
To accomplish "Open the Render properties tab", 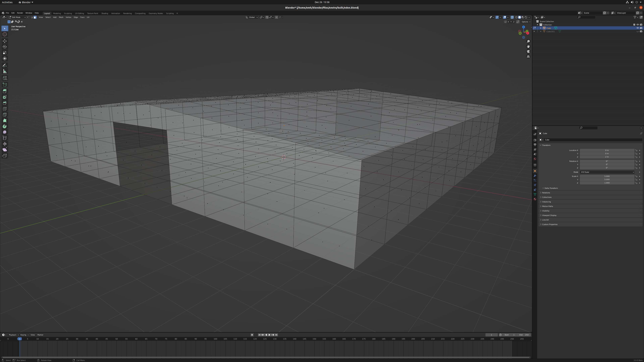I will coord(535,140).
